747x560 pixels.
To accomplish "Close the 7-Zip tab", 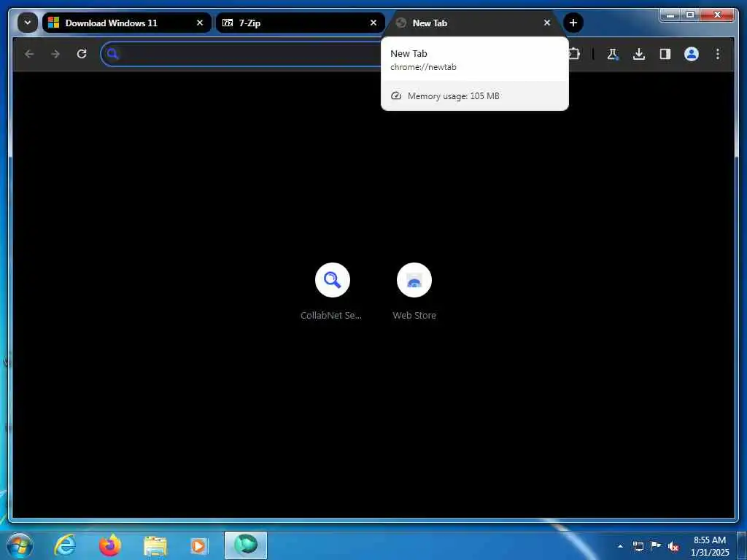I will 373,23.
